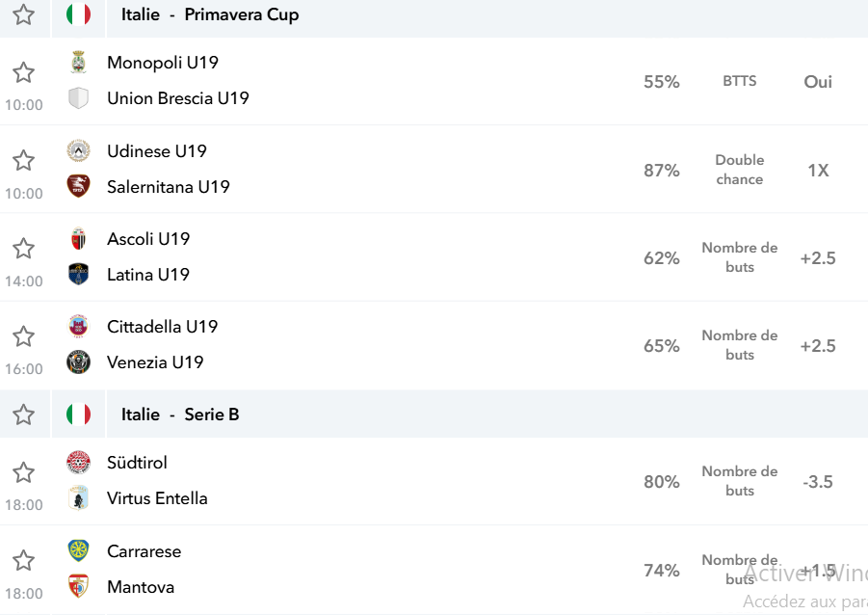
Task: Click the Südtirol club logo
Action: tap(78, 462)
